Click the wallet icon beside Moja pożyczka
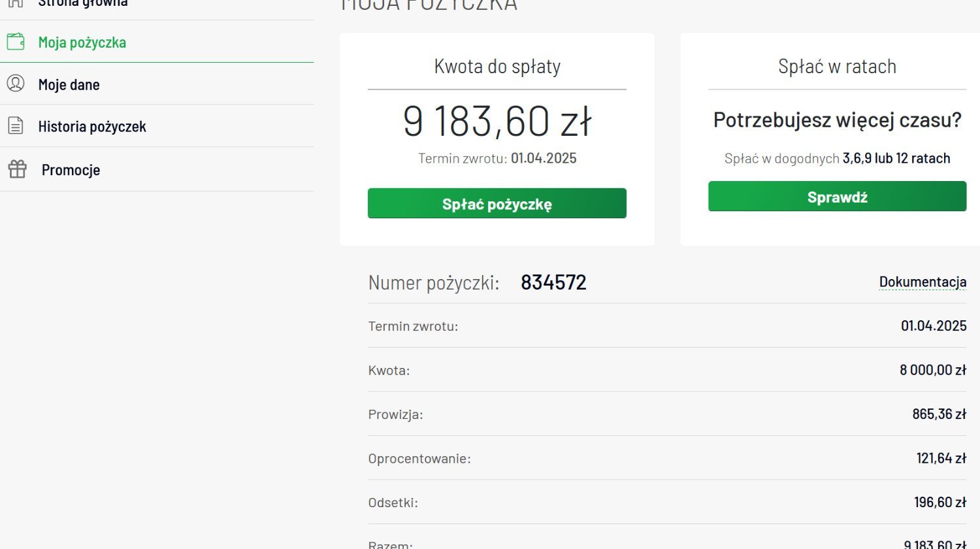Viewport: 980px width, 549px height. point(16,42)
